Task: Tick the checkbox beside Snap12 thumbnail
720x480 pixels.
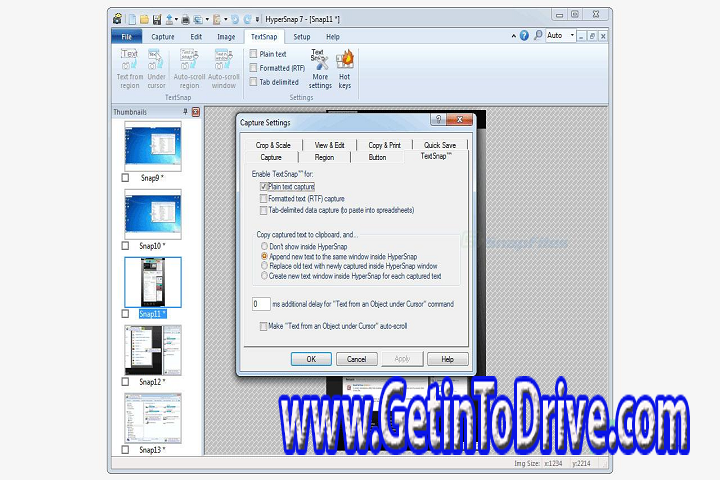Action: pyautogui.click(x=125, y=382)
